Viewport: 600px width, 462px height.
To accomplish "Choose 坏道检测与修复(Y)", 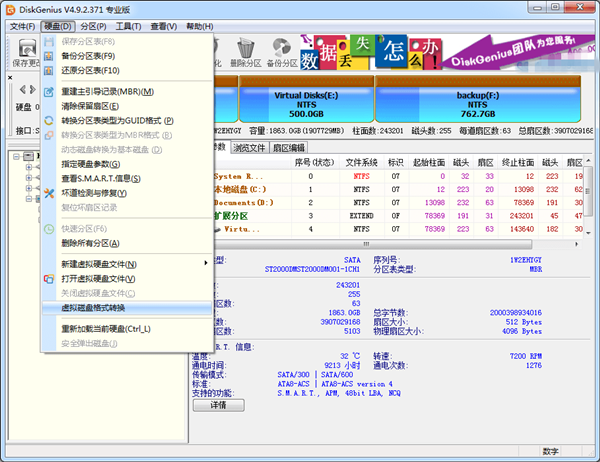I will pyautogui.click(x=126, y=193).
